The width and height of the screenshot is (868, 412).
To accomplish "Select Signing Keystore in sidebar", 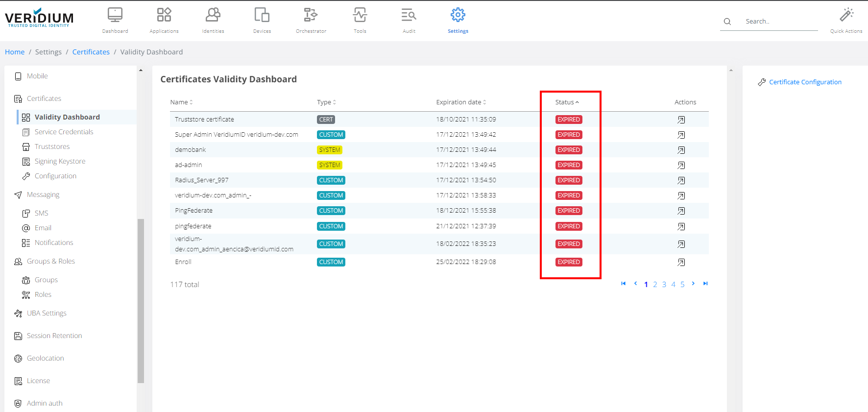I will [60, 161].
